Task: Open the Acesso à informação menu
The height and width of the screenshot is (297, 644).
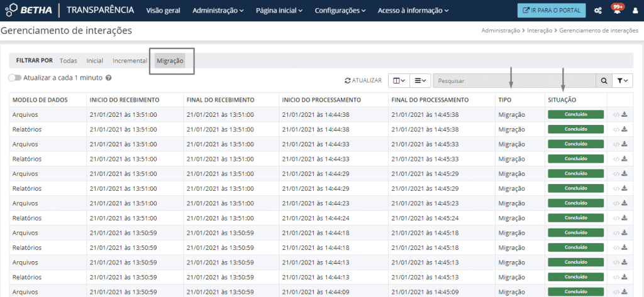Action: [x=413, y=11]
